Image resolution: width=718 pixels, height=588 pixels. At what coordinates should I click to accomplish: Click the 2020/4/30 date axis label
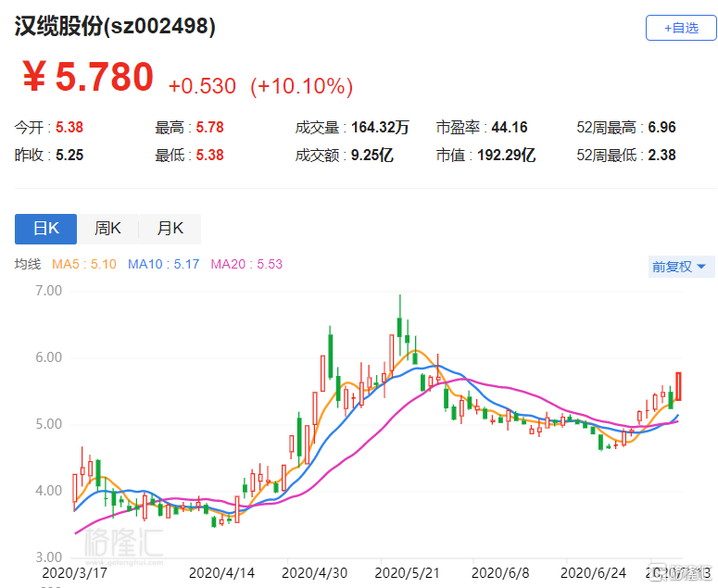(315, 573)
